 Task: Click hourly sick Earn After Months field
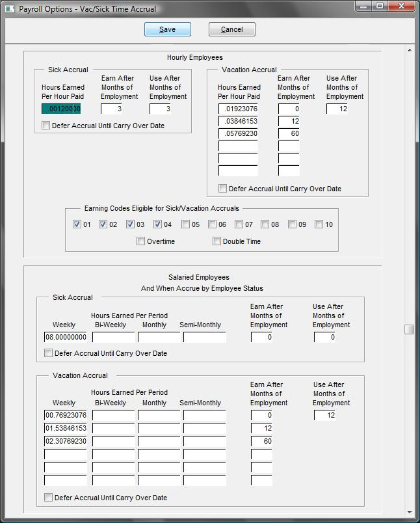(111, 109)
